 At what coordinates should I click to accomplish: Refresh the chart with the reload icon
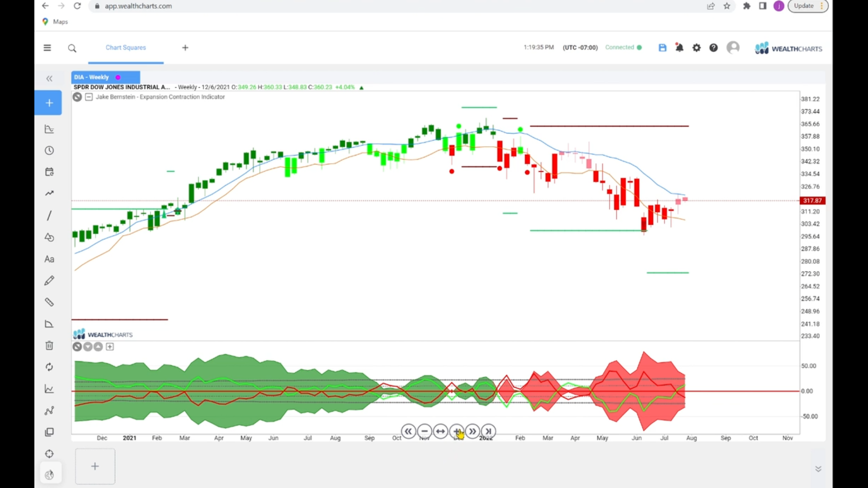click(49, 367)
